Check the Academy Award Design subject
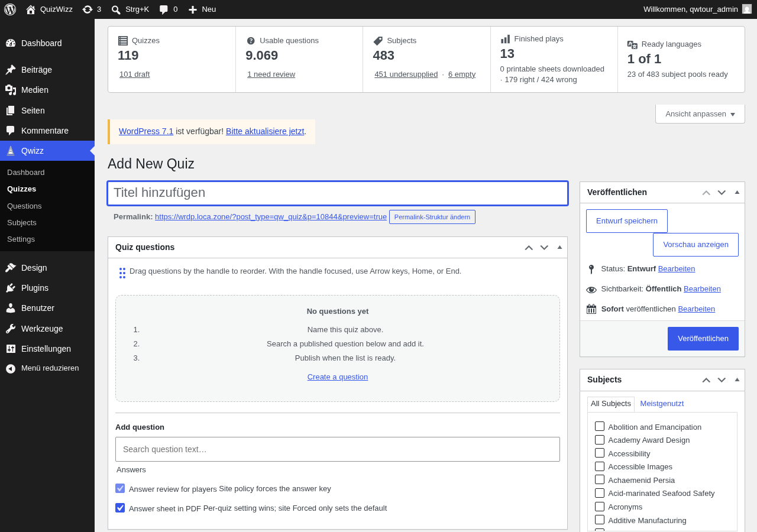Screen dimensions: 757x532 point(600,440)
